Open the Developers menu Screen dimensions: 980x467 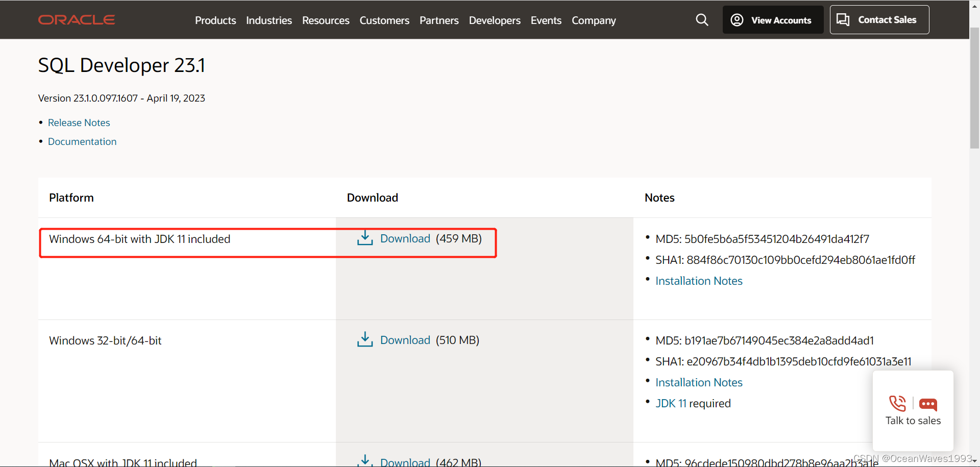[x=495, y=20]
